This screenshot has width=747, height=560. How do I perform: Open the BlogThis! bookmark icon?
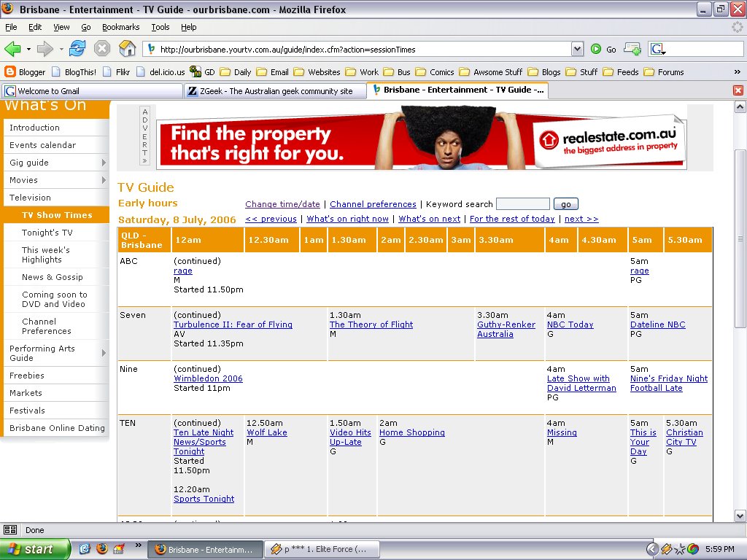point(55,72)
